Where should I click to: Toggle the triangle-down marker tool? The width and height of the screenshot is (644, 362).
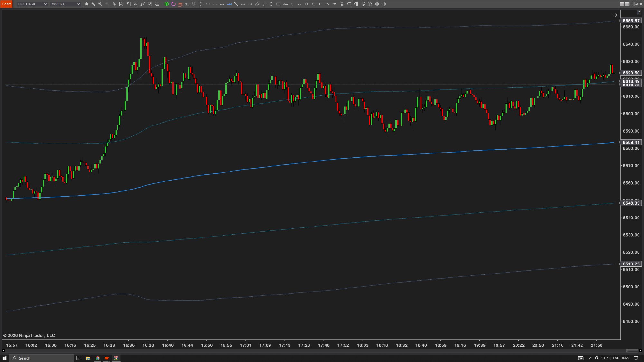(335, 4)
